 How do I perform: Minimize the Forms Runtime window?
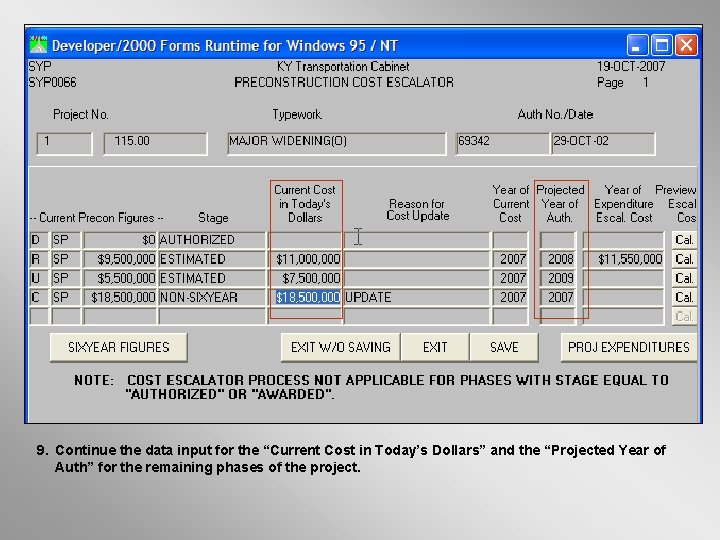(x=637, y=45)
